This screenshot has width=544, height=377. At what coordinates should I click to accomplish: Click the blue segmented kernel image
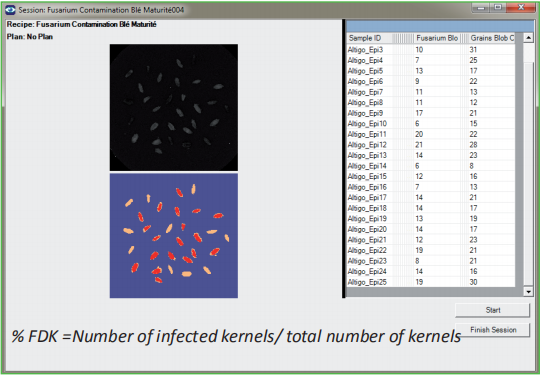point(174,235)
